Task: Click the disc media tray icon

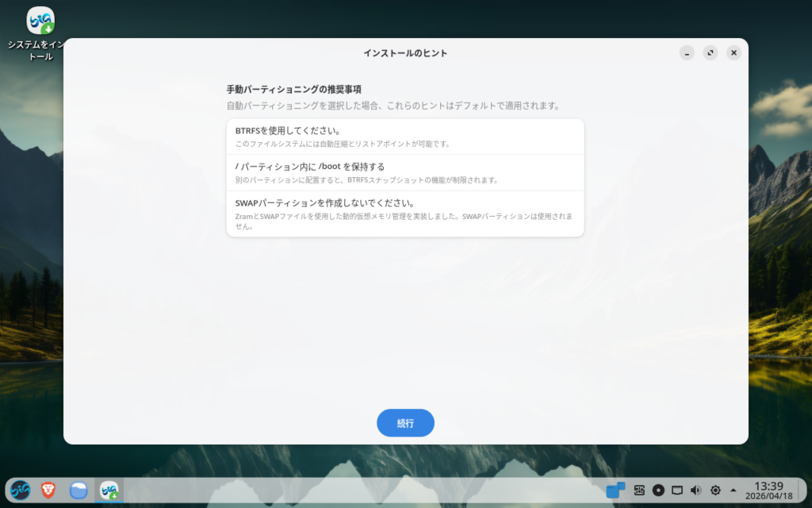Action: (658, 491)
